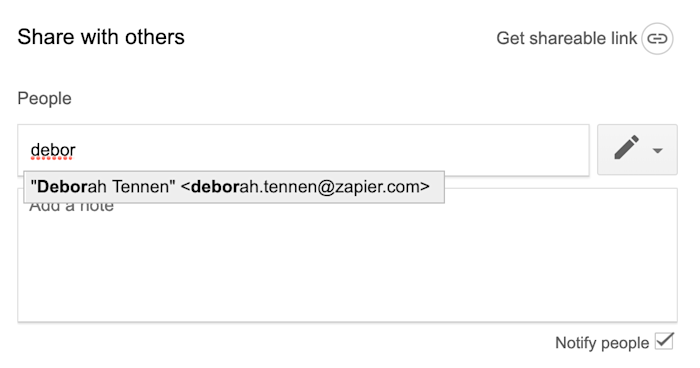The height and width of the screenshot is (368, 700).
Task: Click the blank middle area of the note box
Action: click(347, 268)
